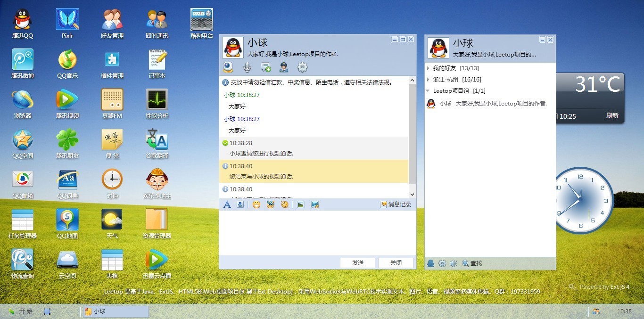Click the 发送 send button
644x319 pixels.
[x=357, y=263]
